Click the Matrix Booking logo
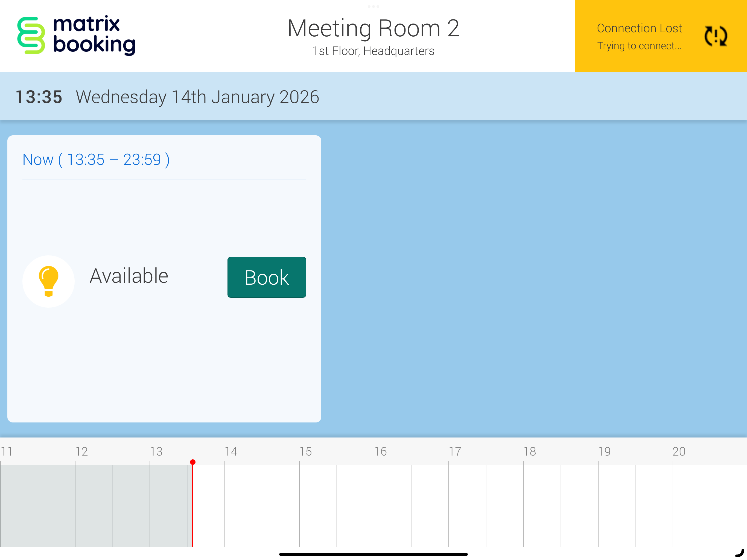 pyautogui.click(x=76, y=36)
